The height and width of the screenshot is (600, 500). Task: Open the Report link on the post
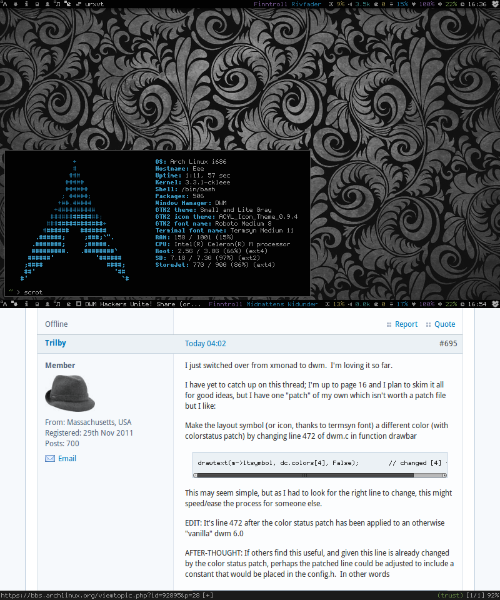click(x=406, y=324)
